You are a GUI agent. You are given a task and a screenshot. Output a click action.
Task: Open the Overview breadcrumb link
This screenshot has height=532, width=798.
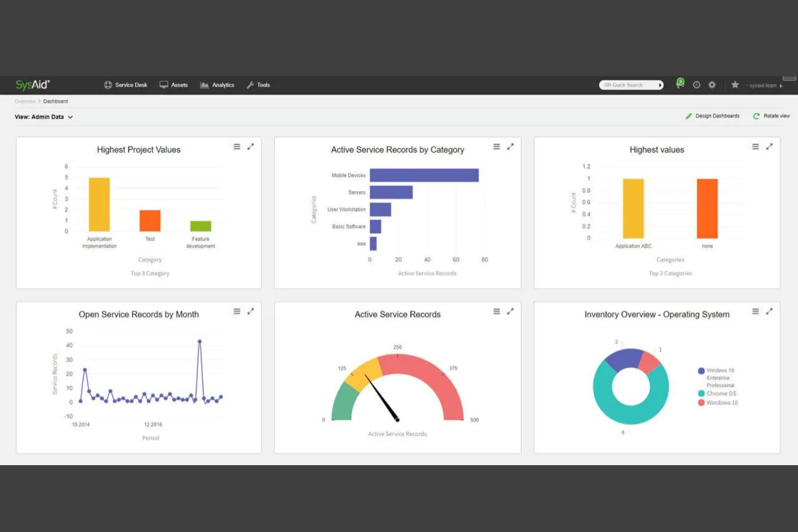click(25, 101)
